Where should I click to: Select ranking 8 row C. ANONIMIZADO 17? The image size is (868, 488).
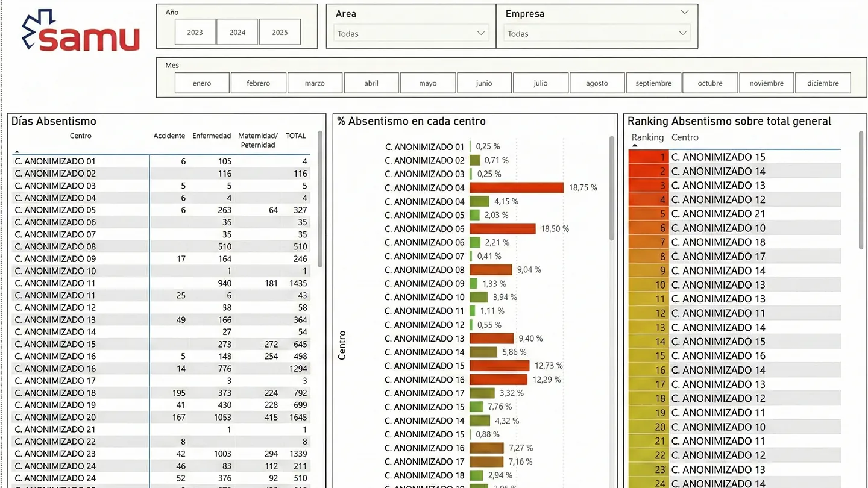click(734, 257)
